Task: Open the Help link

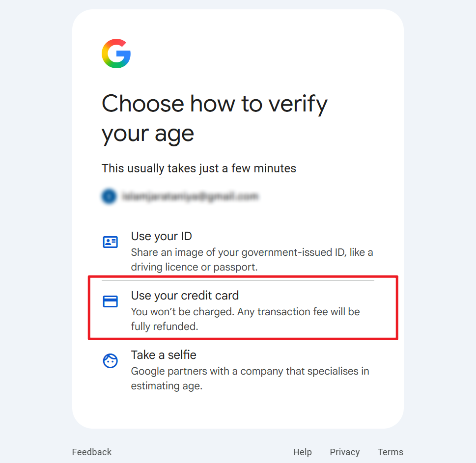Action: [303, 452]
